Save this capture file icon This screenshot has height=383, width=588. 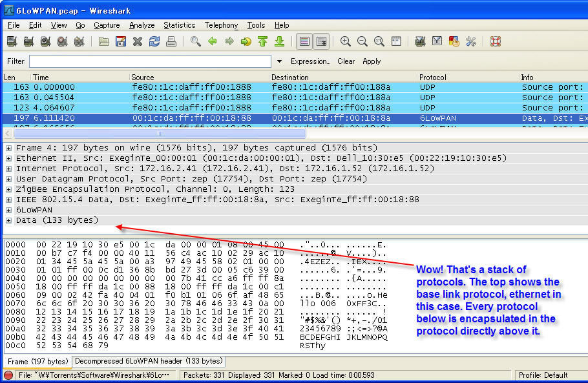(x=121, y=41)
